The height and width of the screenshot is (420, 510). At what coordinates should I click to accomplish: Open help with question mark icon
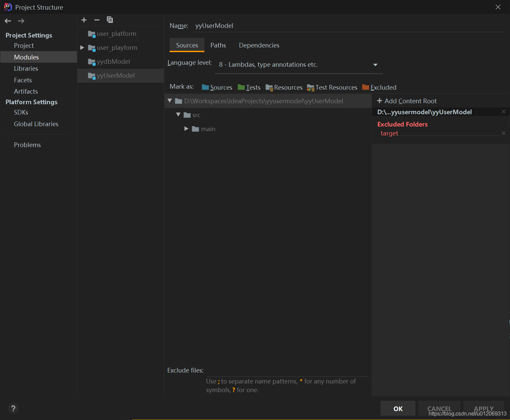click(13, 408)
